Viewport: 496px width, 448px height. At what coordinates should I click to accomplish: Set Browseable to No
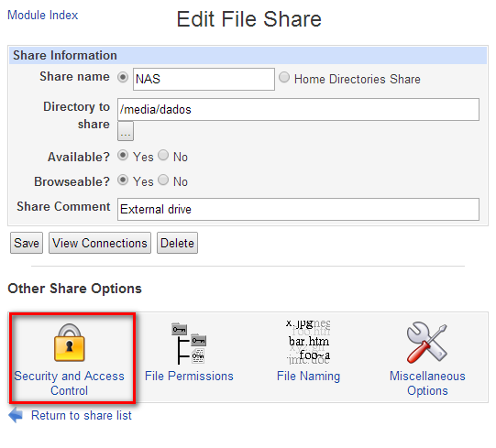(163, 180)
